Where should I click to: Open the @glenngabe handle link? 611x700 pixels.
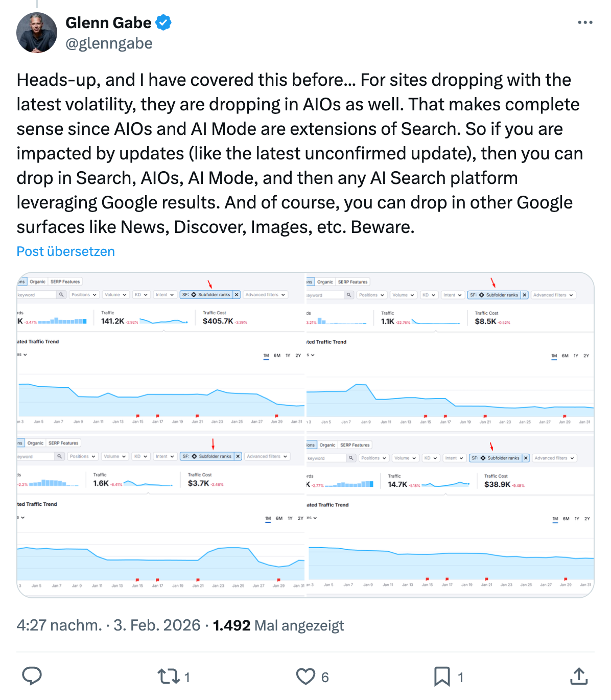click(109, 43)
